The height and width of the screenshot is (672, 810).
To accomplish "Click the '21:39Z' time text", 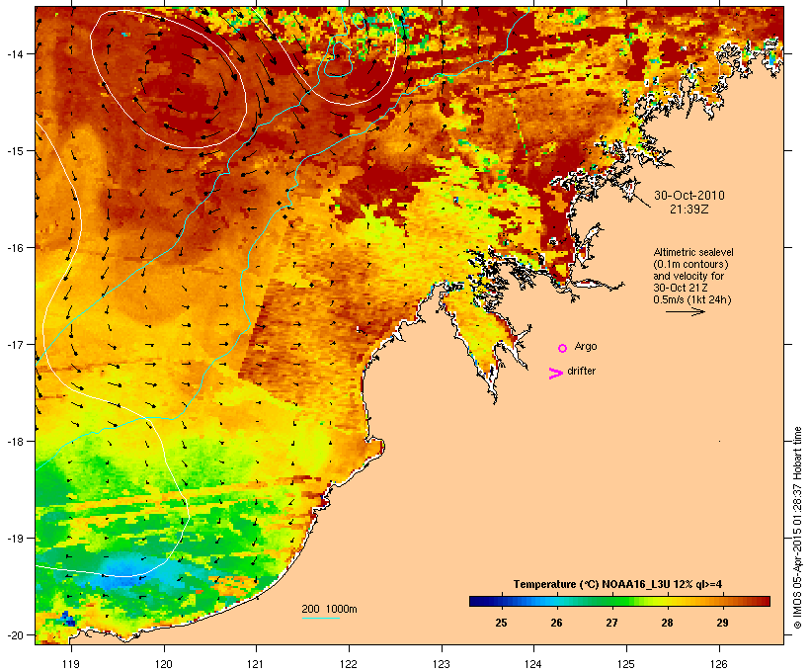I will pos(689,210).
